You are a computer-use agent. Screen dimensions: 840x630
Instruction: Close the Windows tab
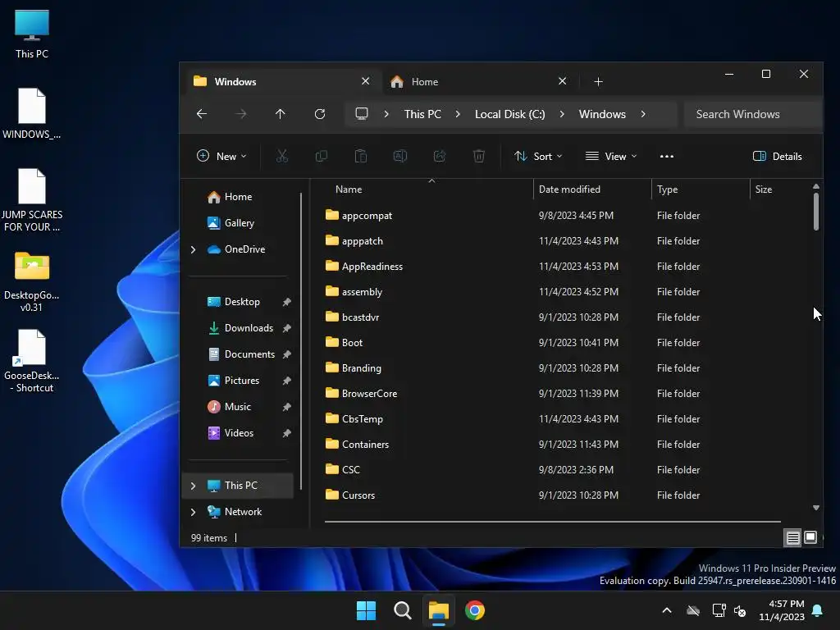pos(365,81)
